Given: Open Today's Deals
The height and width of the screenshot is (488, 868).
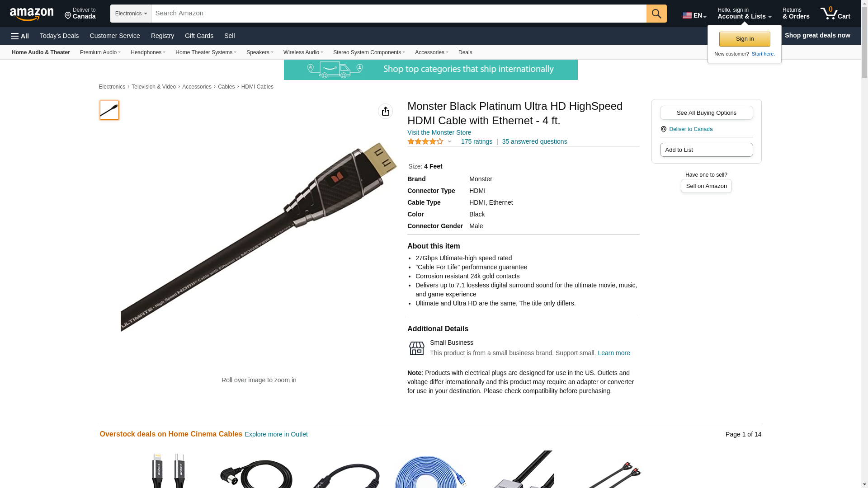Looking at the screenshot, I should coord(59,36).
